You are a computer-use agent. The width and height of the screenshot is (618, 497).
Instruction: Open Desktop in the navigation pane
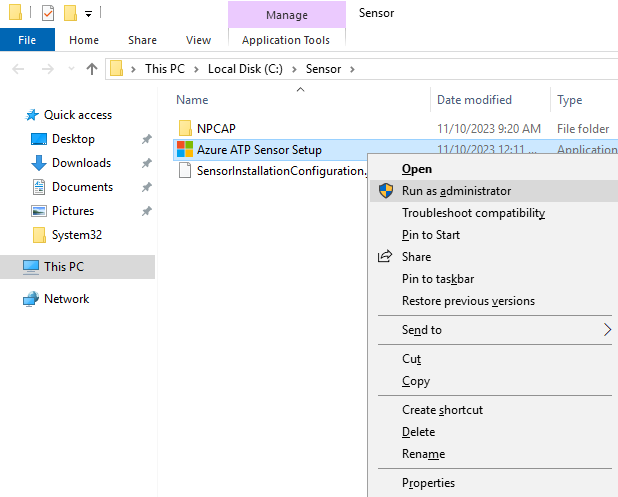coord(73,139)
